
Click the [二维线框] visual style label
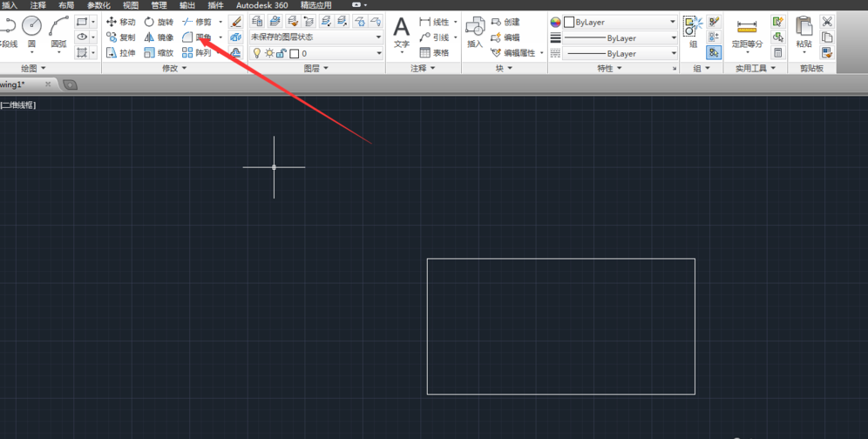click(x=17, y=105)
